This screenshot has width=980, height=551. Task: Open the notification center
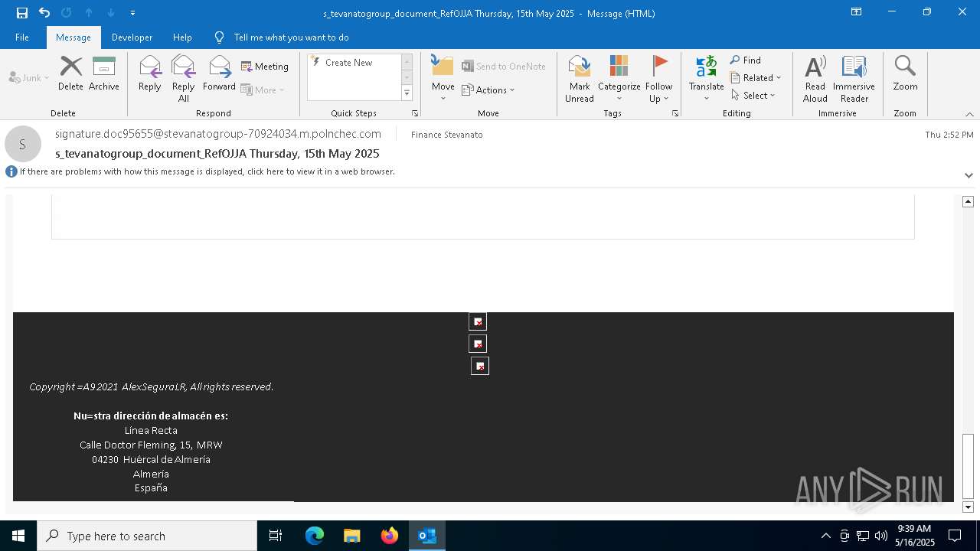tap(955, 536)
